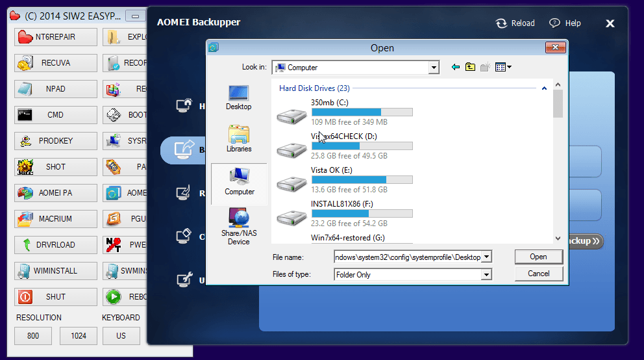Expand the Look in dropdown

pyautogui.click(x=434, y=68)
